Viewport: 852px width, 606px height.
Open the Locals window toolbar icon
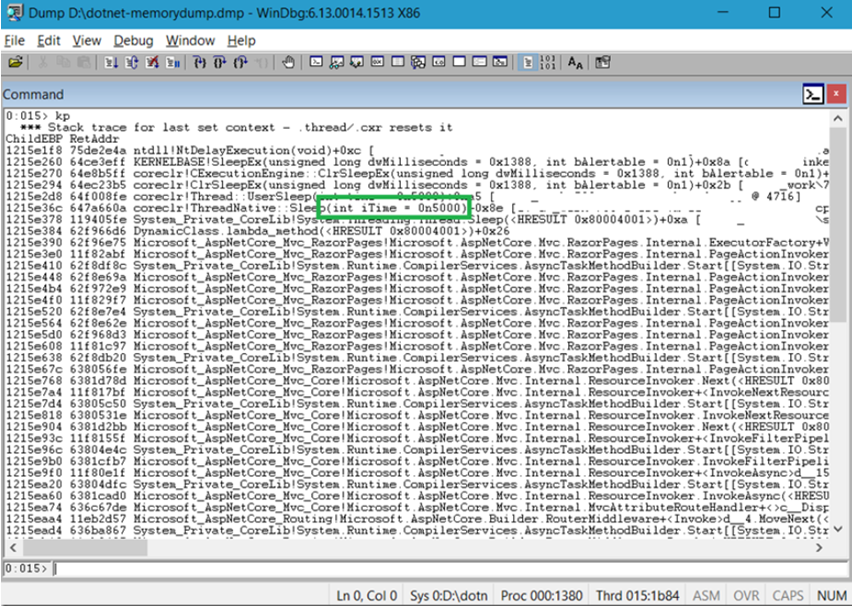pos(356,62)
